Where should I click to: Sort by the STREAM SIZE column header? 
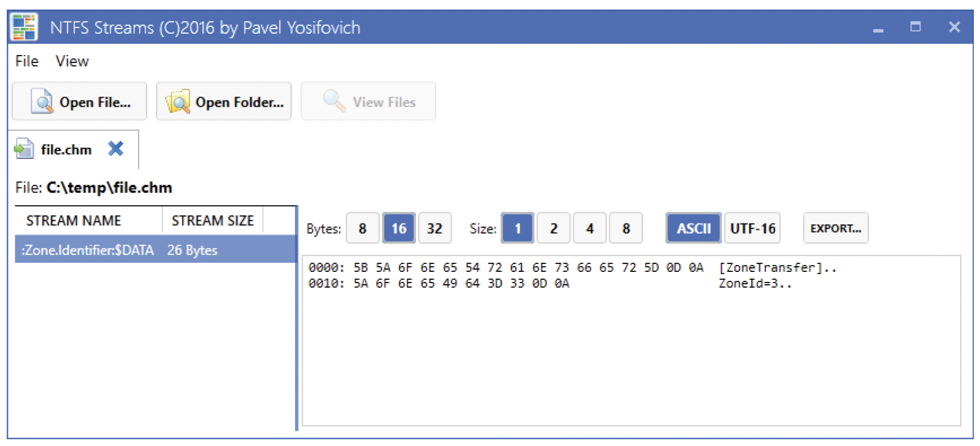pos(212,221)
